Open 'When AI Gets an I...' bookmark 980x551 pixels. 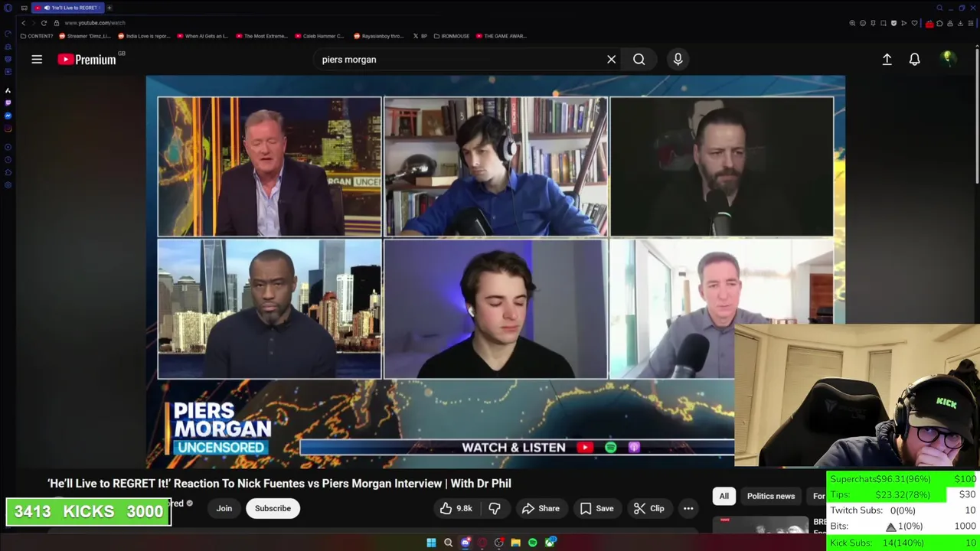tap(202, 36)
